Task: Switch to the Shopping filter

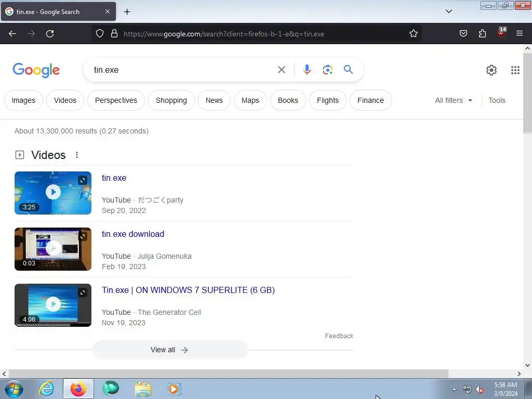Action: [171, 100]
